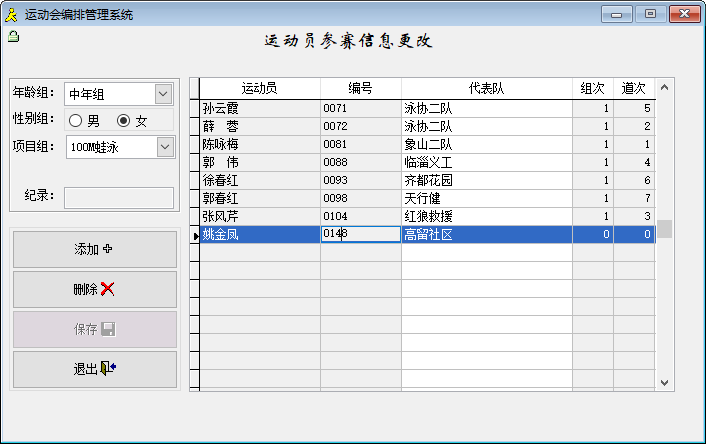706x444 pixels.
Task: Sort by the 运动员 column header
Action: point(260,88)
